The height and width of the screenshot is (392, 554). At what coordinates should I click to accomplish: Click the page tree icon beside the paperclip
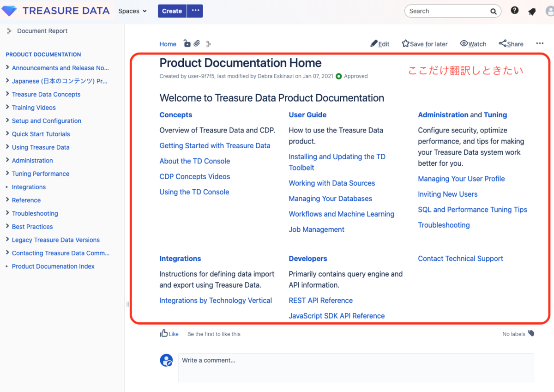pyautogui.click(x=208, y=44)
